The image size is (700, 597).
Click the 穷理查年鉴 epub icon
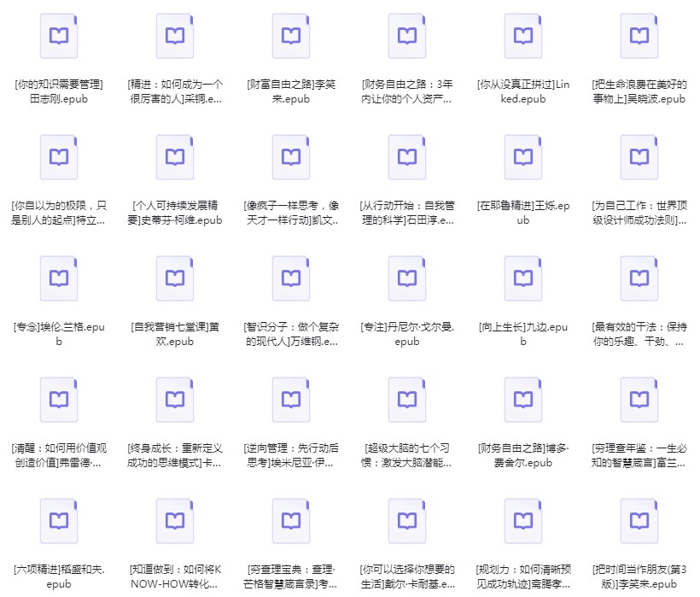tap(639, 400)
